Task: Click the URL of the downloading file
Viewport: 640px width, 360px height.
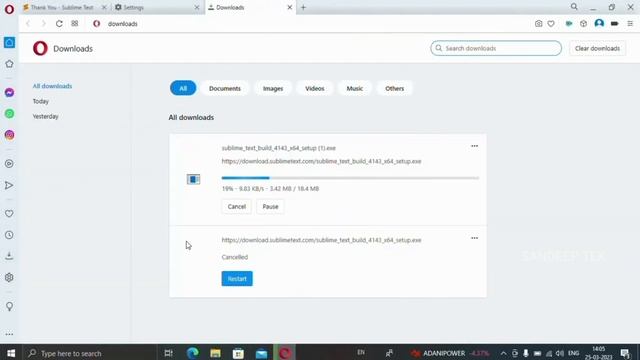Action: click(x=321, y=161)
